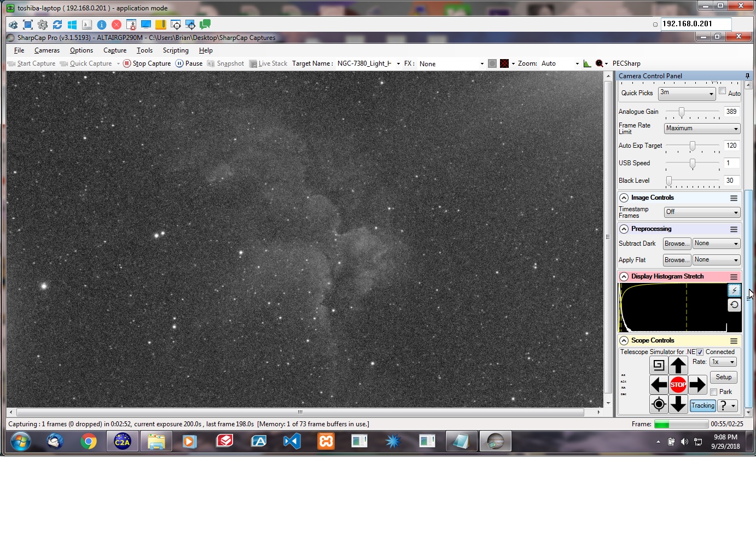Open the File menu
Image resolution: width=756 pixels, height=545 pixels.
pyautogui.click(x=19, y=50)
